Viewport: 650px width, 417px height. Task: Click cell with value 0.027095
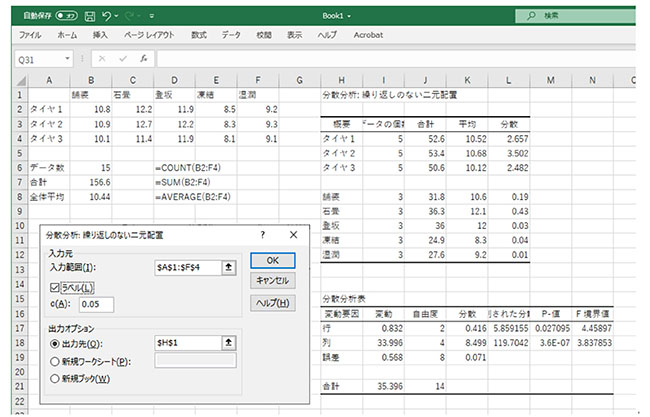[x=551, y=328]
